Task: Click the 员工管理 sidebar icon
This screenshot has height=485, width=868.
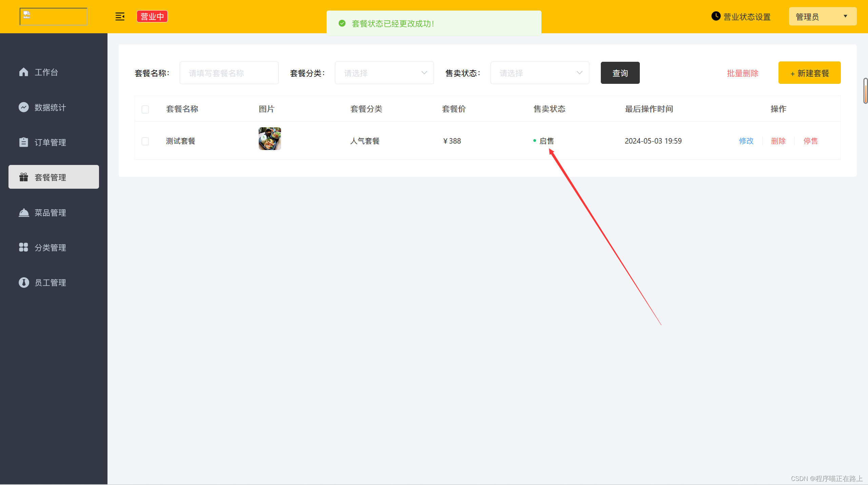Action: click(x=23, y=282)
